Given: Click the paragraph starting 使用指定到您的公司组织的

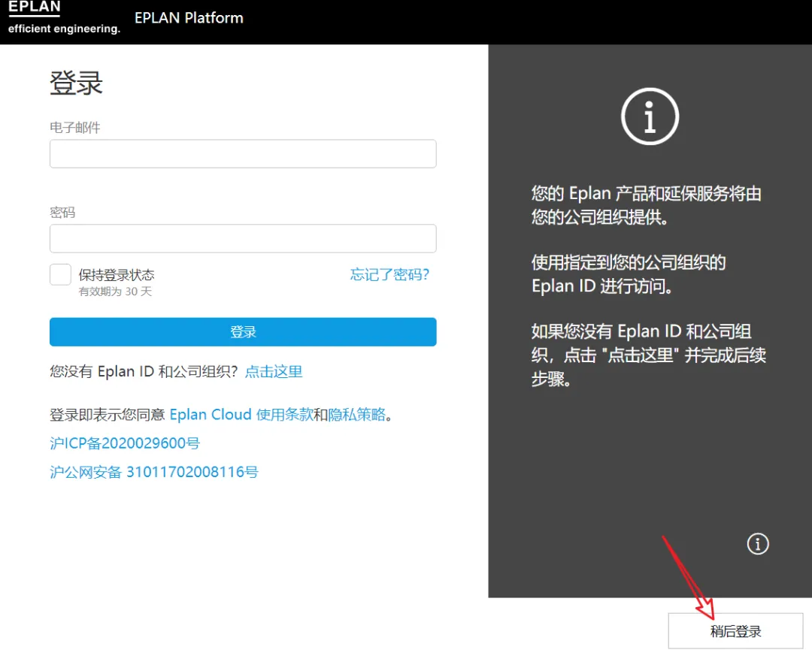Looking at the screenshot, I should [629, 274].
